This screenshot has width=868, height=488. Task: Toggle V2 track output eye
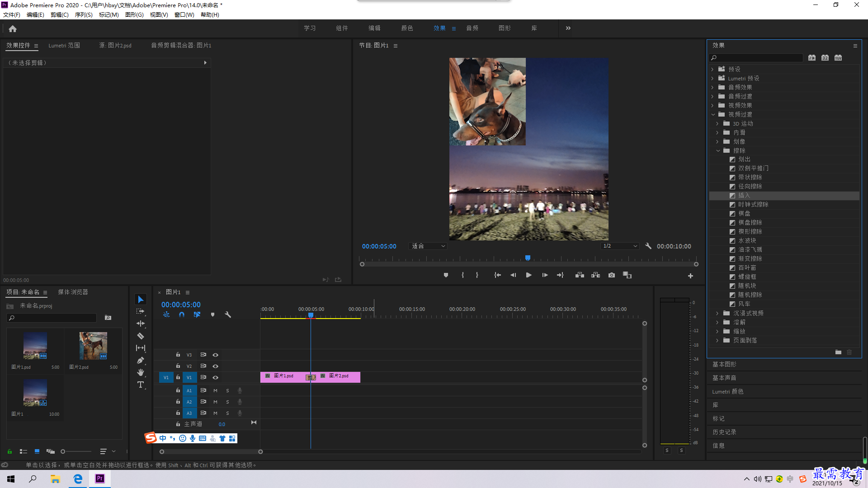[215, 366]
